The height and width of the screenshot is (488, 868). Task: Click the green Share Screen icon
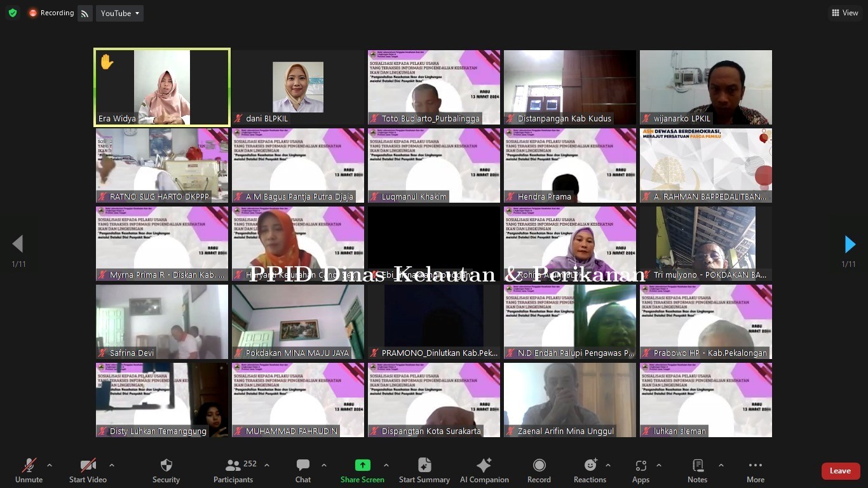tap(362, 465)
